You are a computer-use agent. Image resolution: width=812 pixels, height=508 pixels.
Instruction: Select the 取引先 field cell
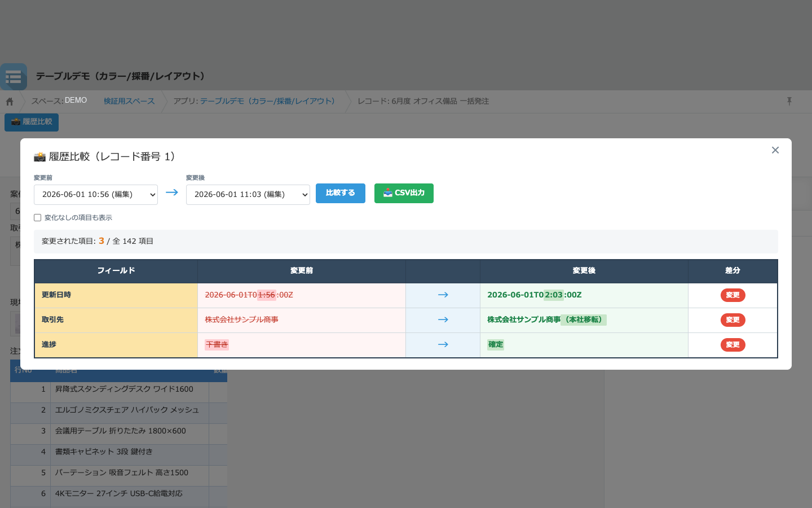click(116, 320)
